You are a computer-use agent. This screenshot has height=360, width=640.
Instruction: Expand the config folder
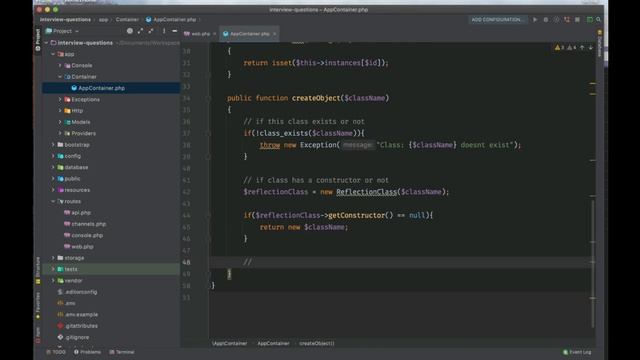(53, 156)
